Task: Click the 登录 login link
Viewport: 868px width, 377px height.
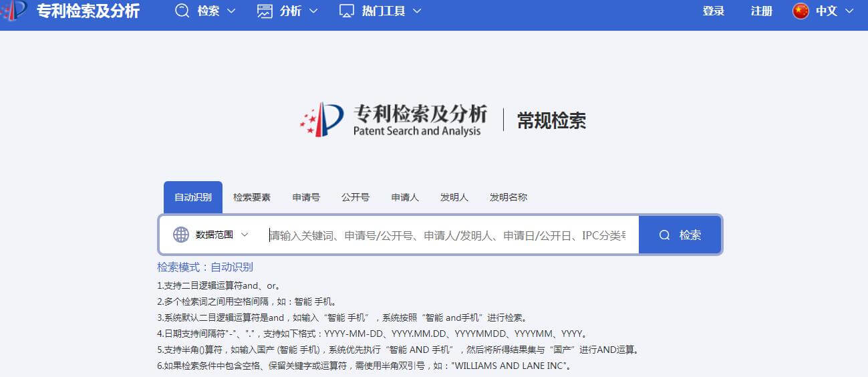Action: coord(714,11)
